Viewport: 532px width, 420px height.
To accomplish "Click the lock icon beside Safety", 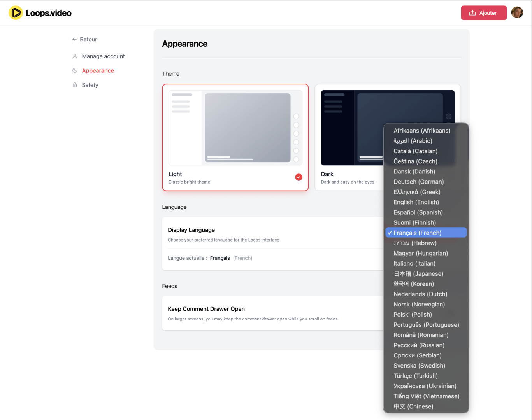I will pyautogui.click(x=75, y=85).
